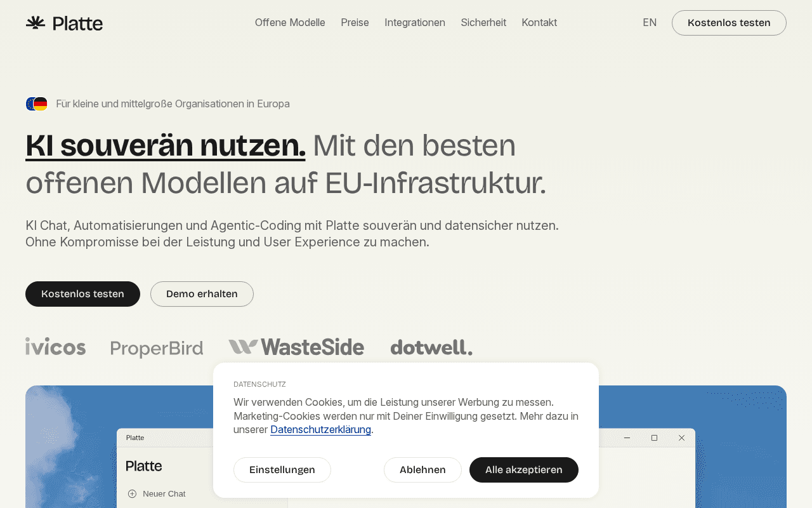Click the ProperBird customer logo

(x=157, y=349)
